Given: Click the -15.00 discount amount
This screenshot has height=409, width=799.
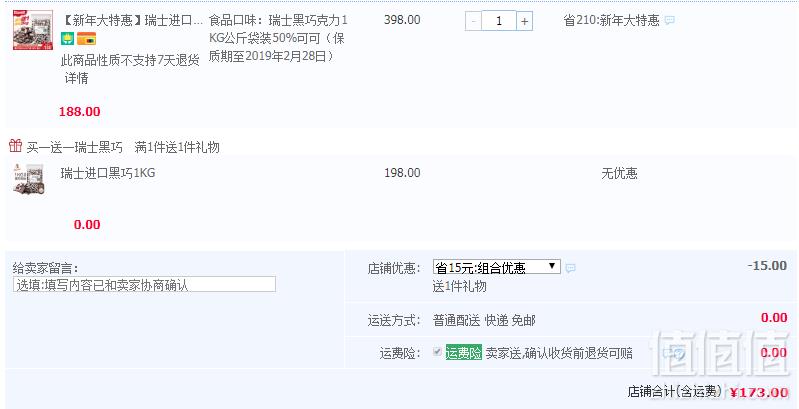Looking at the screenshot, I should (x=767, y=265).
